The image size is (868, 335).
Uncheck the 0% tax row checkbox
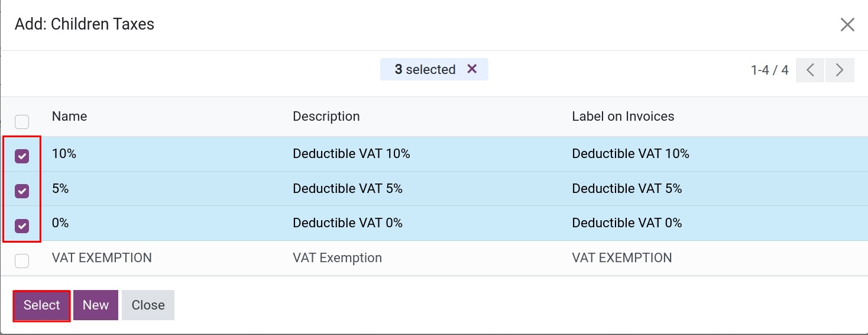coord(22,226)
